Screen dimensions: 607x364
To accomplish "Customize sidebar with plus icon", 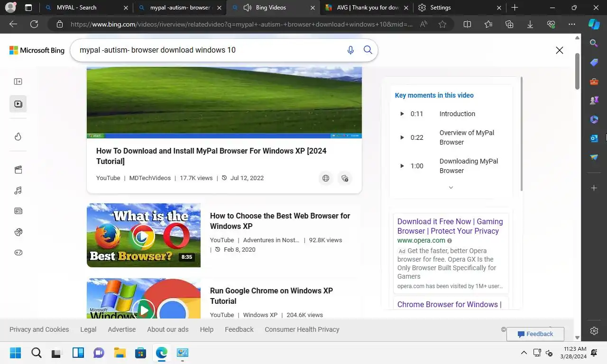I will (594, 188).
